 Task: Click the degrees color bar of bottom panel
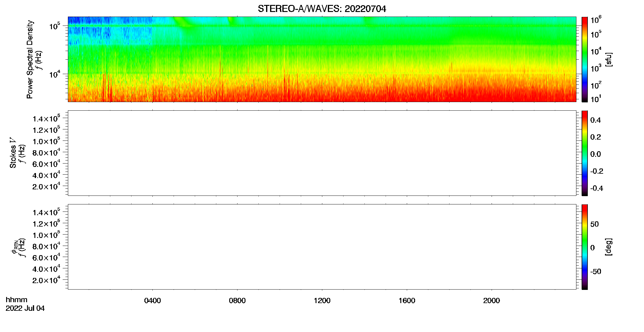coord(585,247)
